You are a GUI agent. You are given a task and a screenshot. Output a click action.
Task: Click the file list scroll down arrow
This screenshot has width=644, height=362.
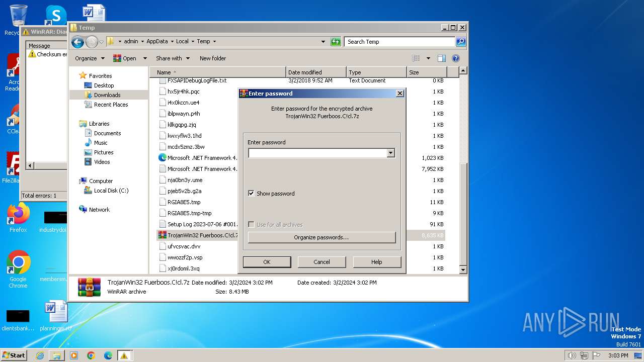pos(463,269)
